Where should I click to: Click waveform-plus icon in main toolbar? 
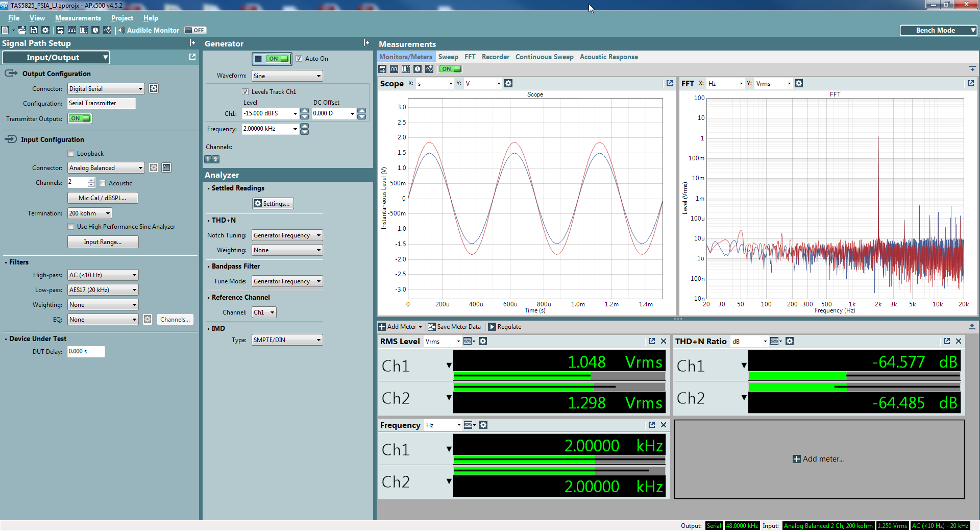point(107,30)
